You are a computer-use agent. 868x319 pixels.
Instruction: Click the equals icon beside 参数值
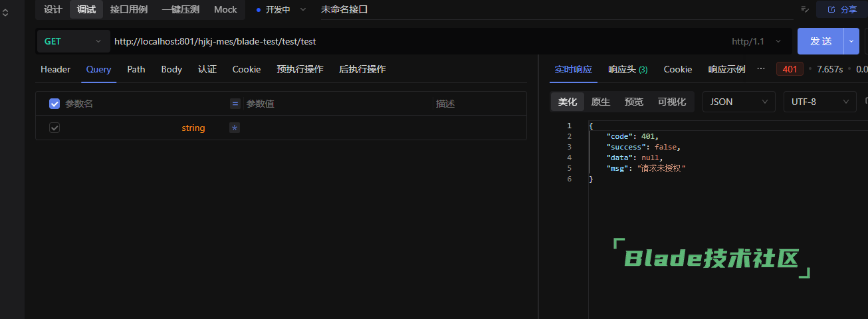coord(235,104)
